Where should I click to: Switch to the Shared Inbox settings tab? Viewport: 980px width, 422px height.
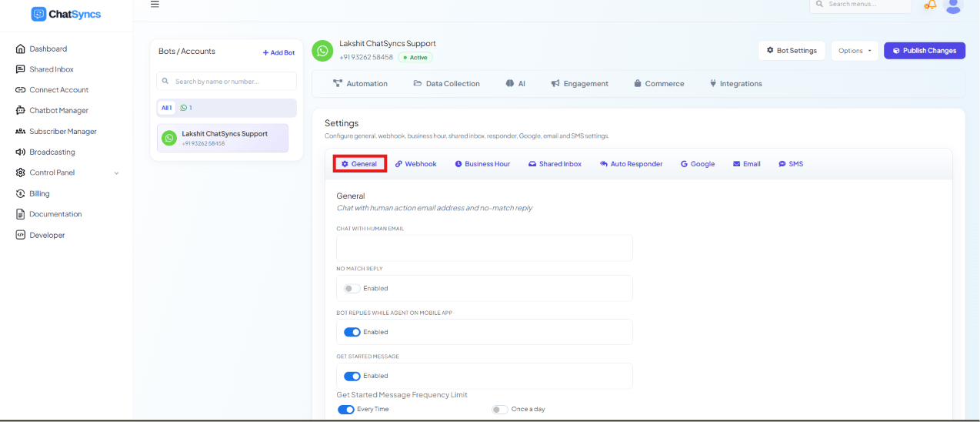[555, 164]
